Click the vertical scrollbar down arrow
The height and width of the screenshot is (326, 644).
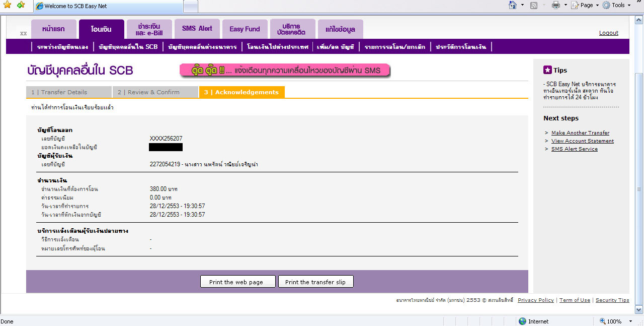tap(639, 310)
